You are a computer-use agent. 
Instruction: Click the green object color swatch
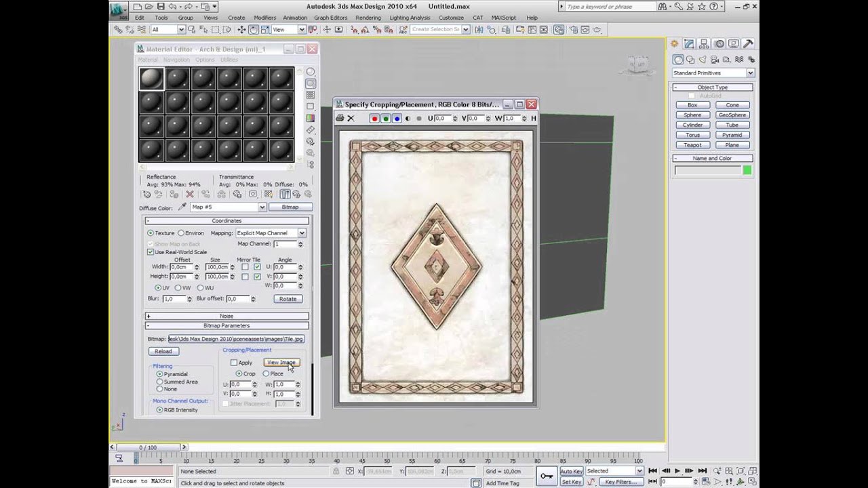[x=747, y=171]
